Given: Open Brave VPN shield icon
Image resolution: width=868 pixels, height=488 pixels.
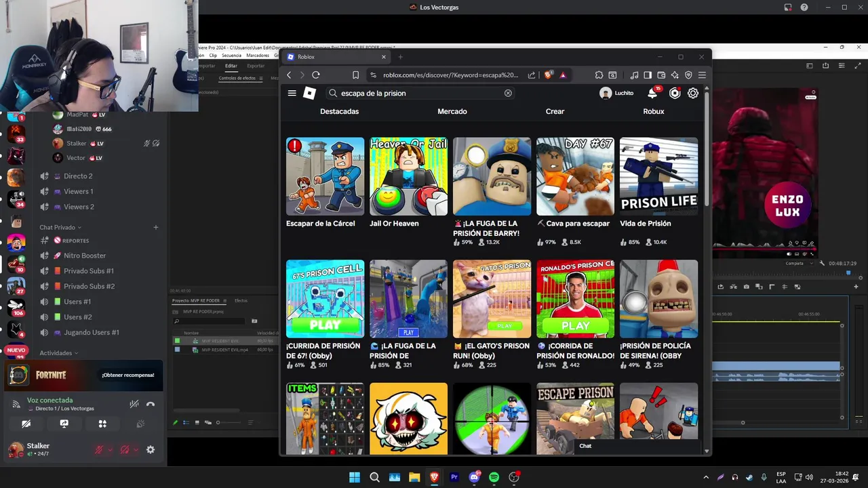Looking at the screenshot, I should tap(688, 75).
